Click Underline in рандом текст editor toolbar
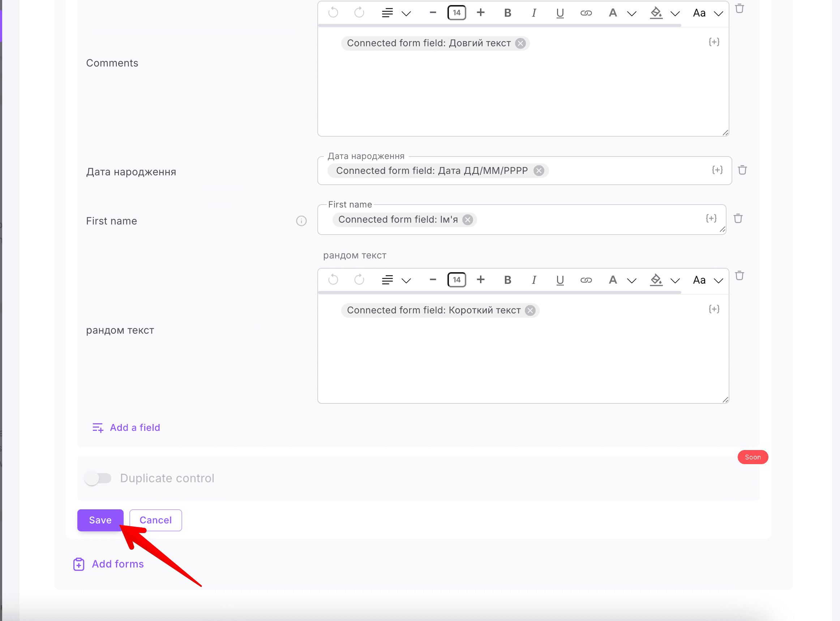Image resolution: width=840 pixels, height=621 pixels. point(560,280)
